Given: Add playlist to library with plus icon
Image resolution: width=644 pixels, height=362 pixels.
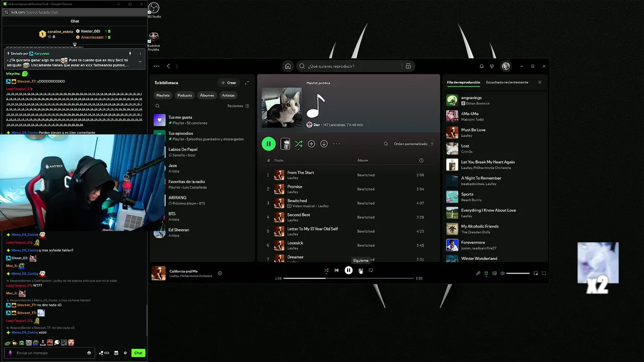Looking at the screenshot, I should pos(311,144).
